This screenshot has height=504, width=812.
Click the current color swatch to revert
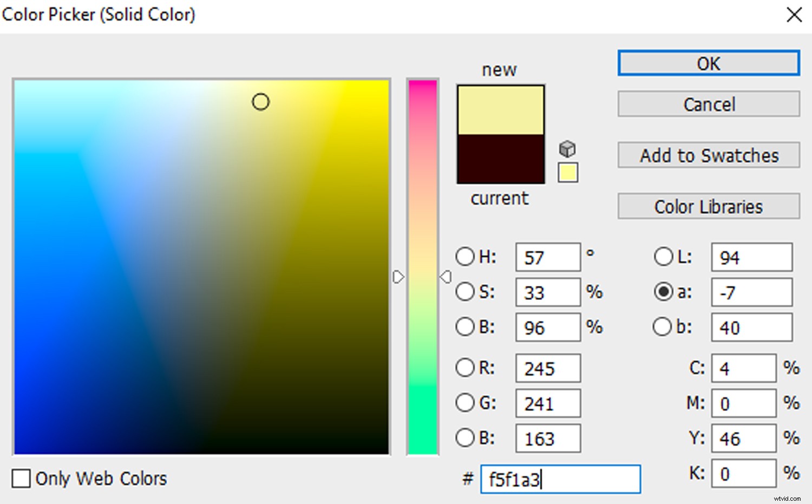click(x=499, y=160)
